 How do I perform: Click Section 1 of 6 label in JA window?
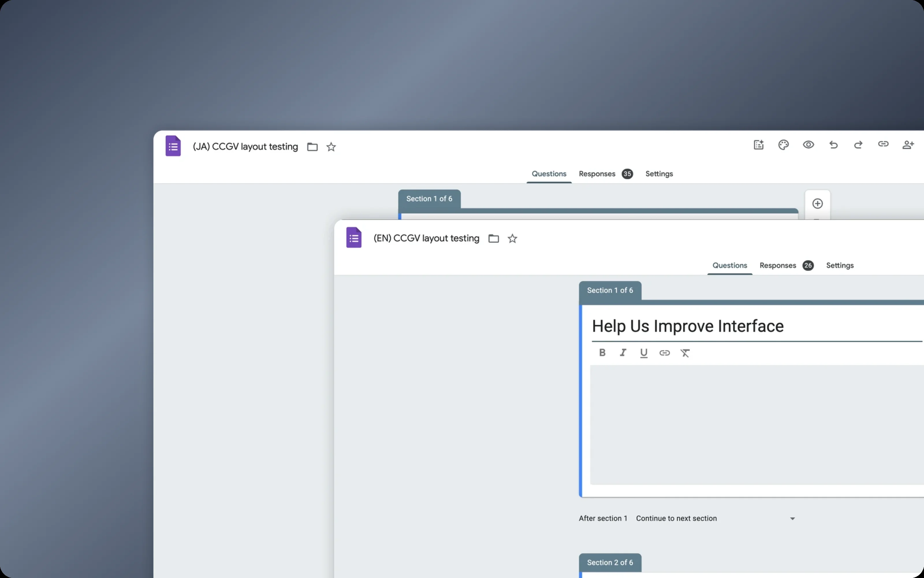(x=429, y=199)
